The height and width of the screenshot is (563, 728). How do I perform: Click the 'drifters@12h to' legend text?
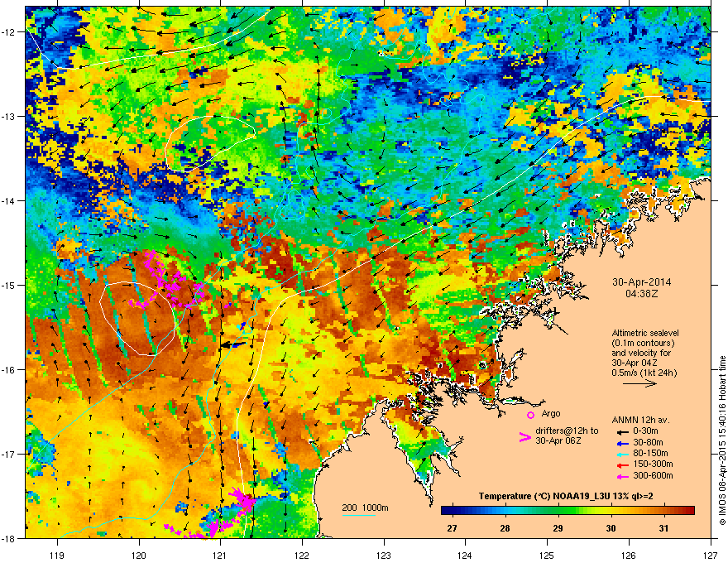coord(567,431)
